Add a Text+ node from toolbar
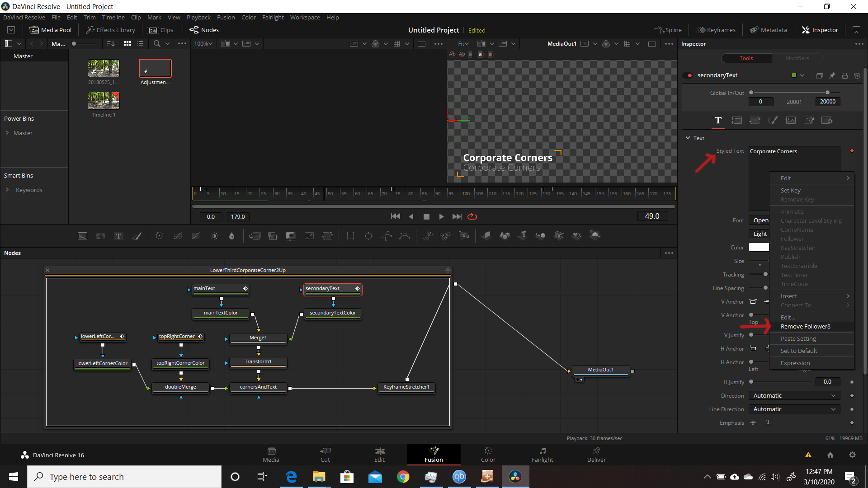 [x=118, y=236]
